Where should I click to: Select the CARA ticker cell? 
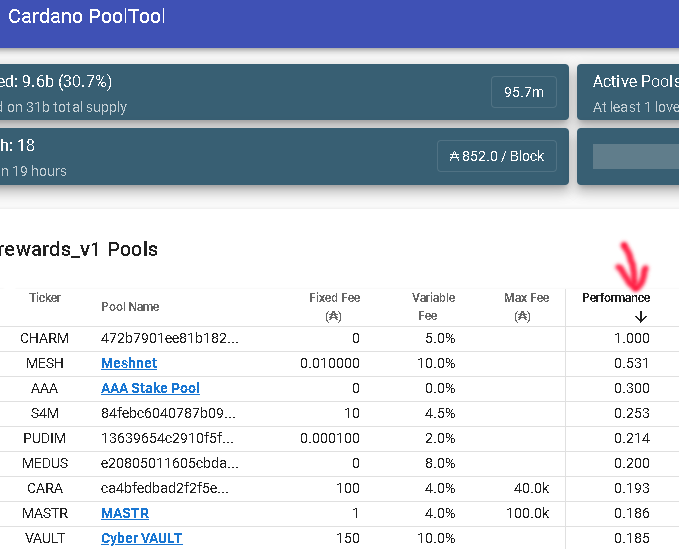click(x=45, y=488)
